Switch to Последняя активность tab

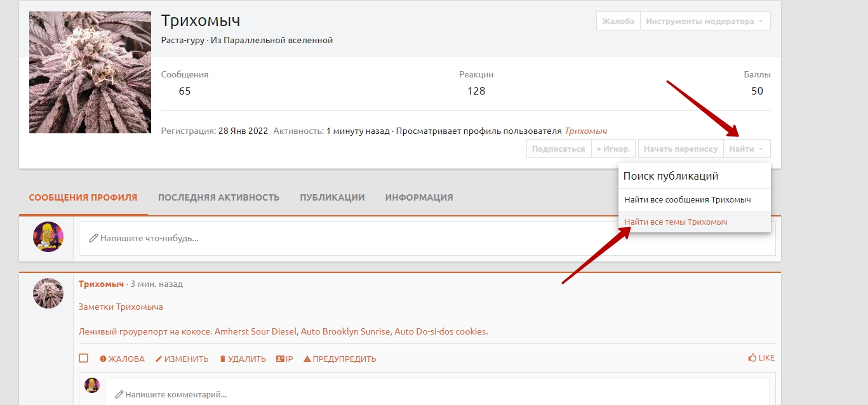pyautogui.click(x=218, y=197)
